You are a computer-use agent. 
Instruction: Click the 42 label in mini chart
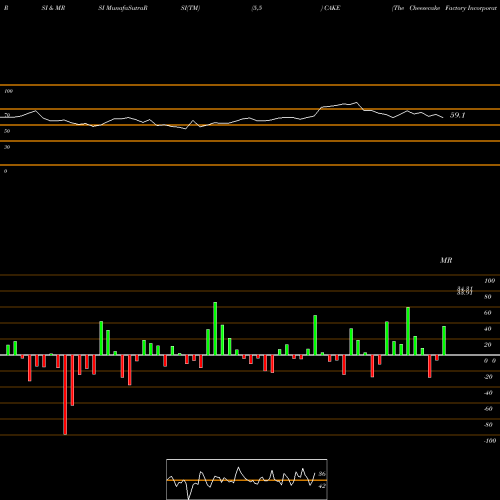[x=322, y=486]
